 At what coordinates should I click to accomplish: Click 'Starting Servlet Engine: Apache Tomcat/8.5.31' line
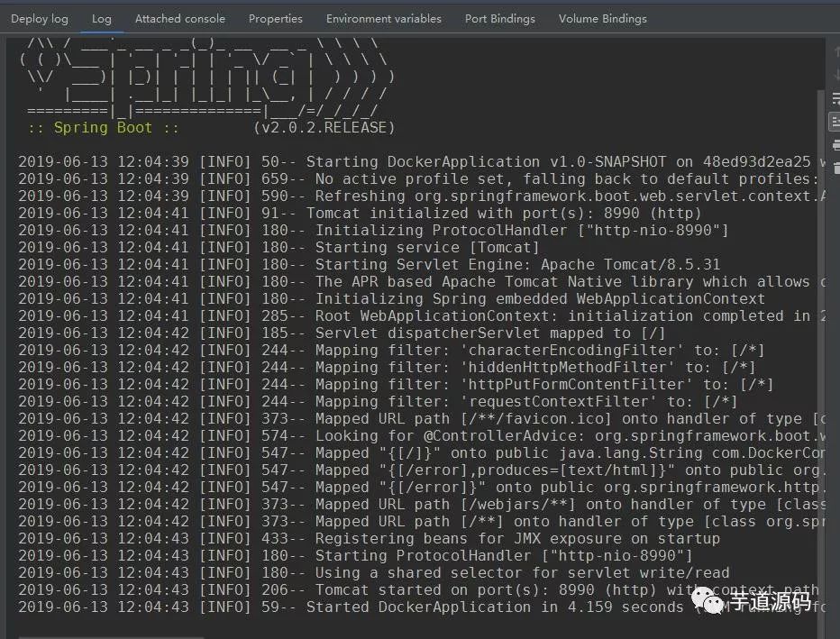pyautogui.click(x=370, y=265)
